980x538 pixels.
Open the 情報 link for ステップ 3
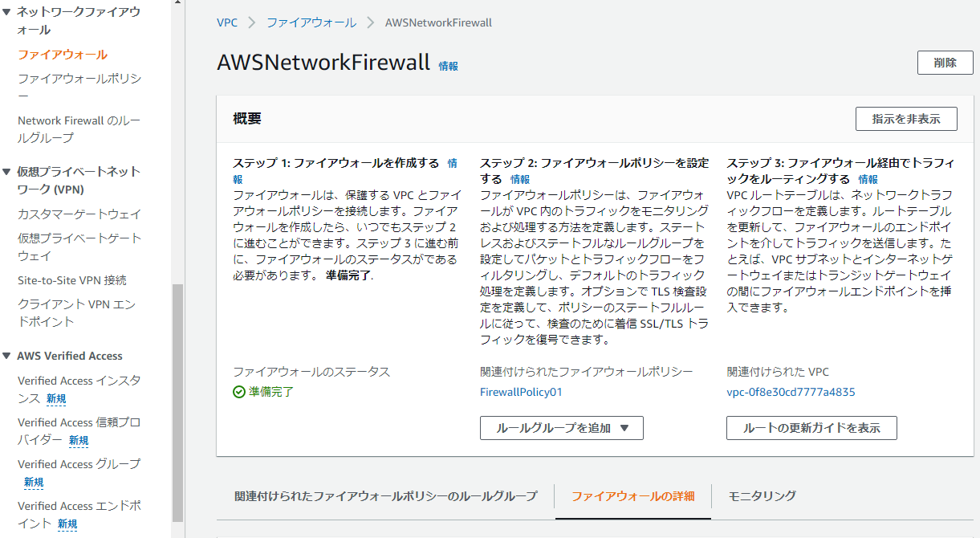pyautogui.click(x=868, y=179)
